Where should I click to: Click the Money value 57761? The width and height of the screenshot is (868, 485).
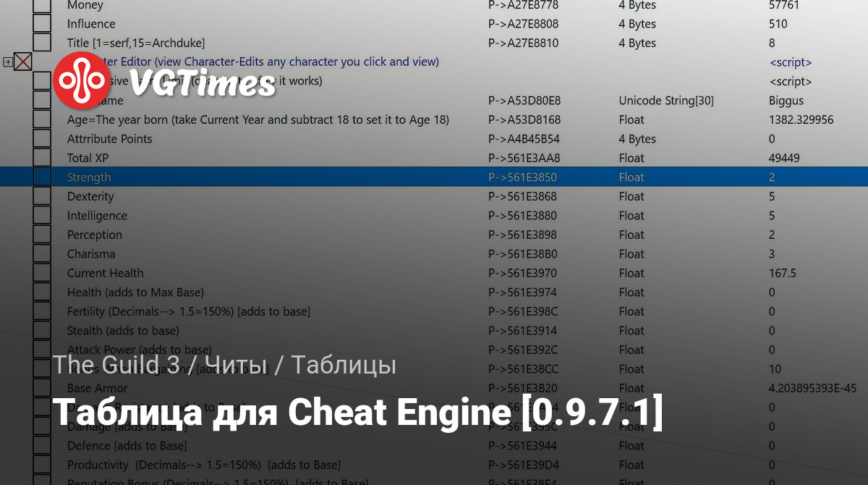[x=783, y=5]
